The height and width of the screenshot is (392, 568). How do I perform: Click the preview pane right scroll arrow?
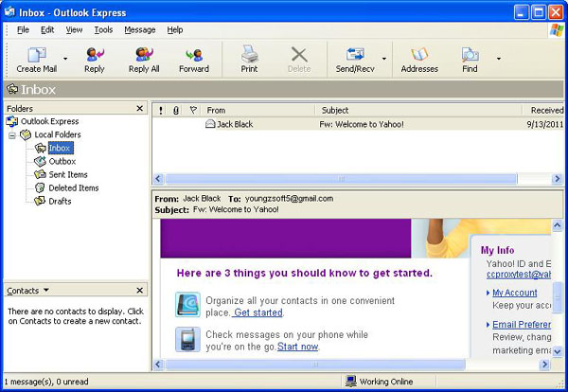point(544,365)
